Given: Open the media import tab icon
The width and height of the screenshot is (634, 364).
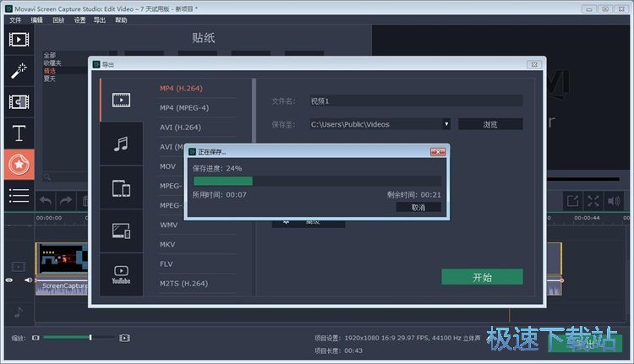Looking at the screenshot, I should 19,40.
